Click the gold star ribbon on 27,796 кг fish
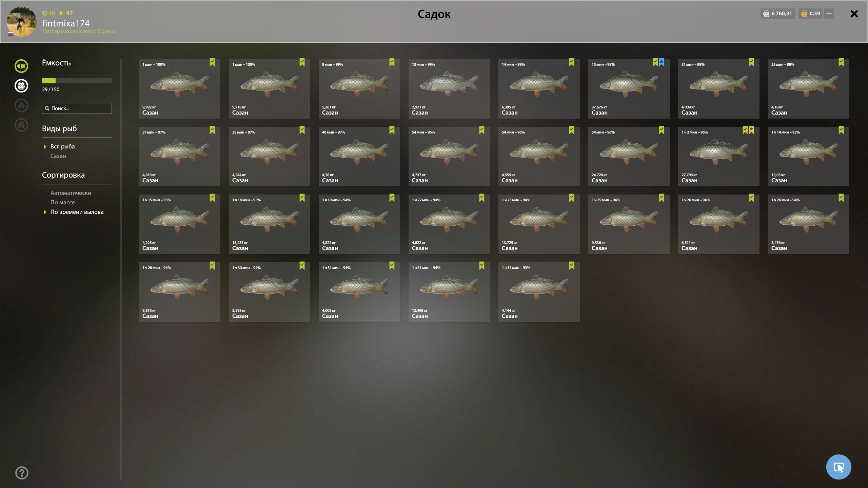 click(x=751, y=130)
